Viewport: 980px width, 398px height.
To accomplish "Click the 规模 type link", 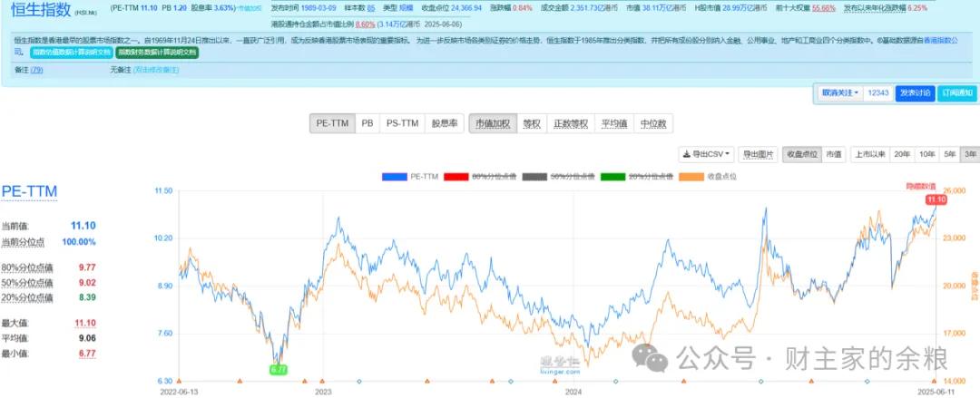I will (x=407, y=8).
